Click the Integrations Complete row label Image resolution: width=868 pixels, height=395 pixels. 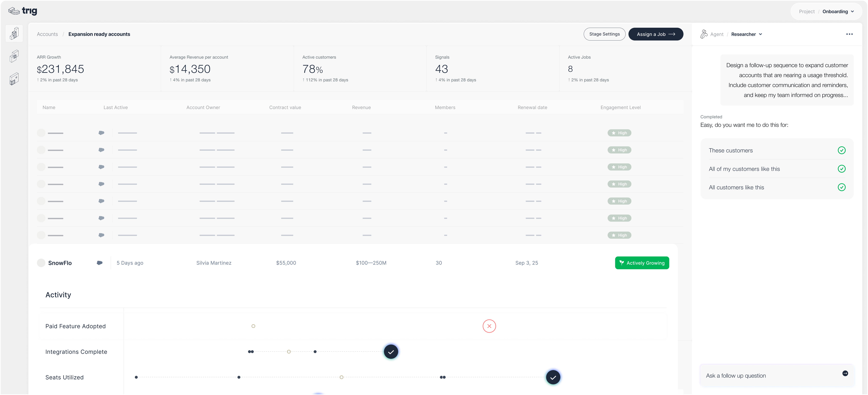pyautogui.click(x=76, y=352)
